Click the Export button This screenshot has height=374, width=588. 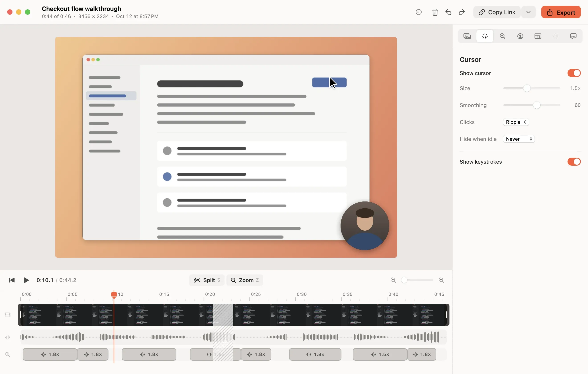coord(561,12)
